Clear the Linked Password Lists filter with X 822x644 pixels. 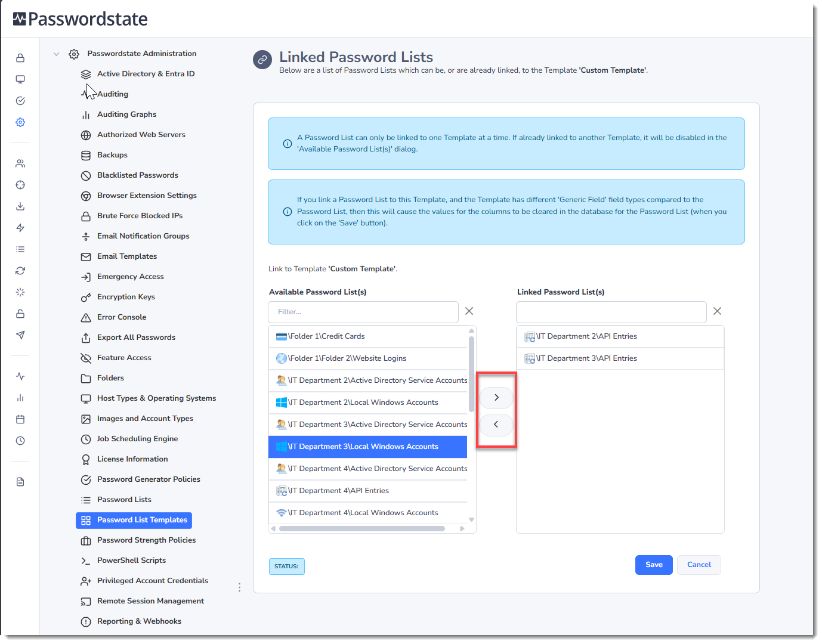pyautogui.click(x=718, y=311)
